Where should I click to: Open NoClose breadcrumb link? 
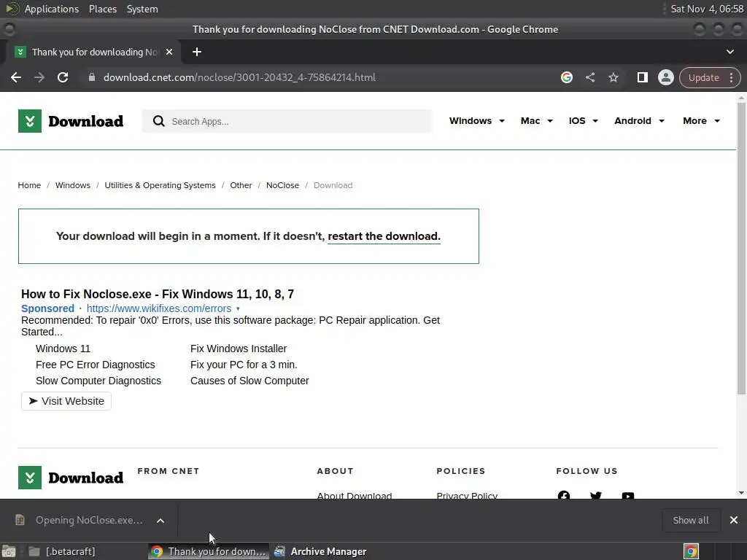click(282, 185)
